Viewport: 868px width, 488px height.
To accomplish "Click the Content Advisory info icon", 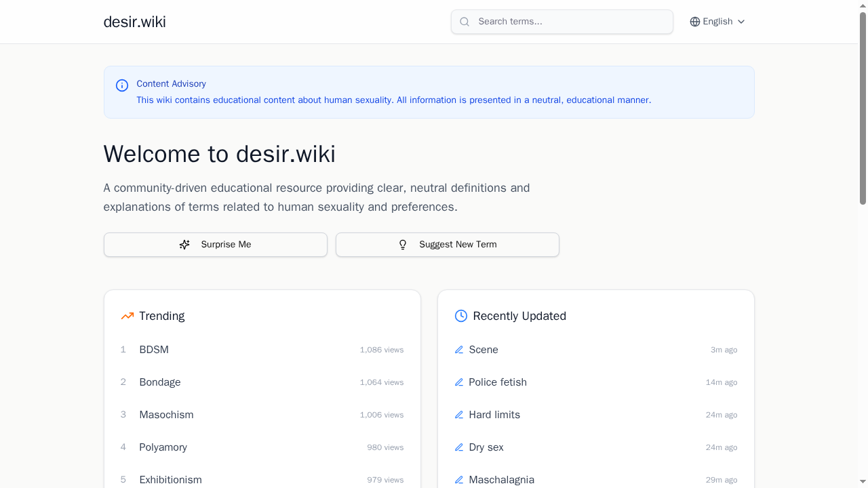I will click(x=122, y=85).
